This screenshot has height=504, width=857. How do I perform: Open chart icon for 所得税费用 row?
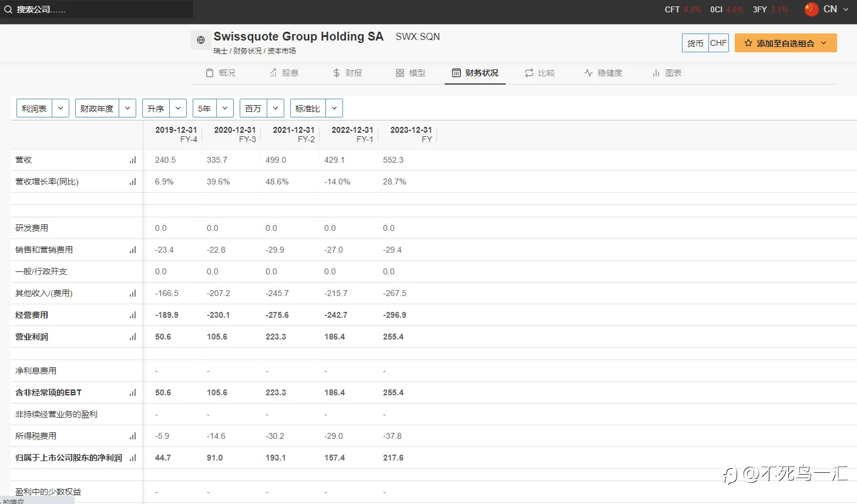coord(133,436)
